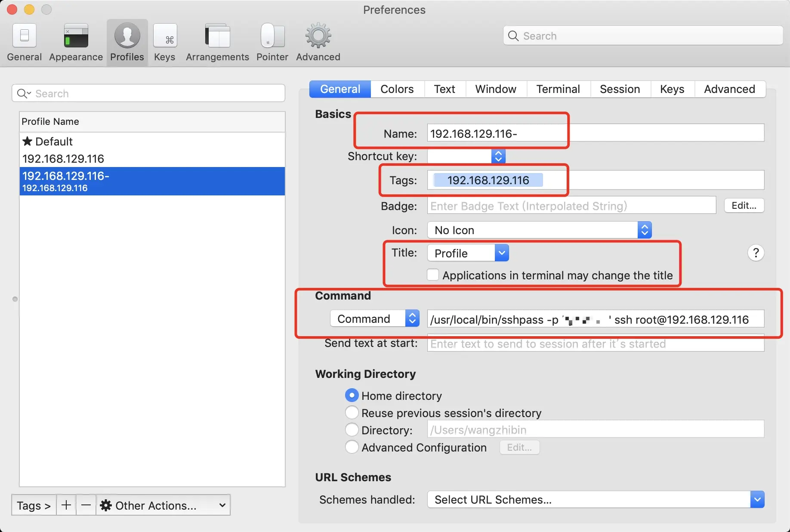This screenshot has width=790, height=532.
Task: Switch to Advanced profile tab
Action: coord(730,89)
